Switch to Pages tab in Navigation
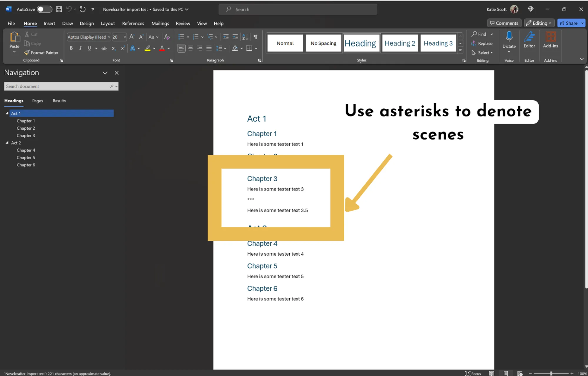588x376 pixels. (x=37, y=100)
